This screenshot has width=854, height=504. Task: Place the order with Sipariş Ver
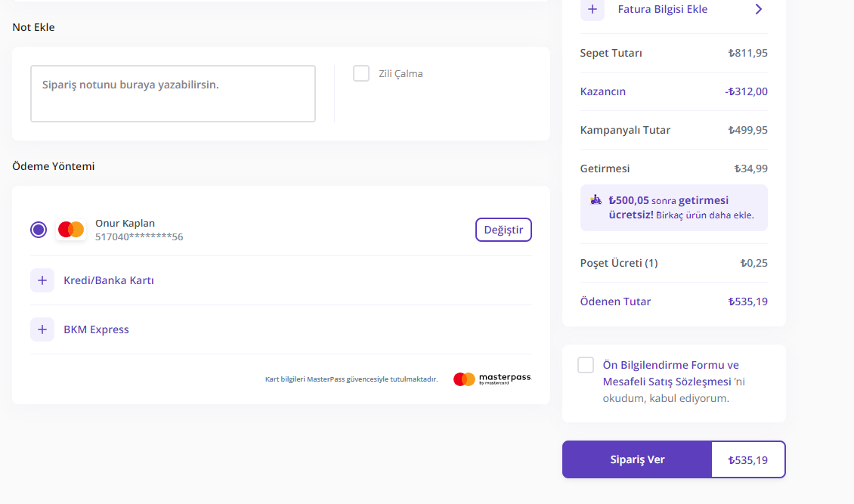coord(637,459)
